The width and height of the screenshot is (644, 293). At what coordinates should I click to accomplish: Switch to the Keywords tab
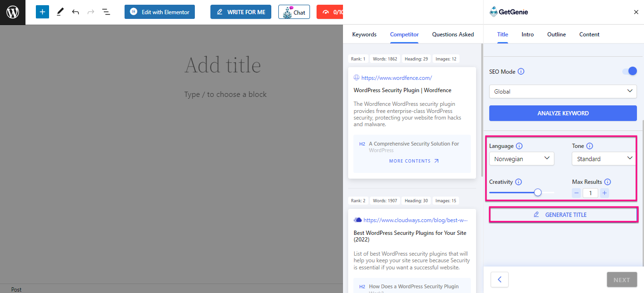(364, 34)
